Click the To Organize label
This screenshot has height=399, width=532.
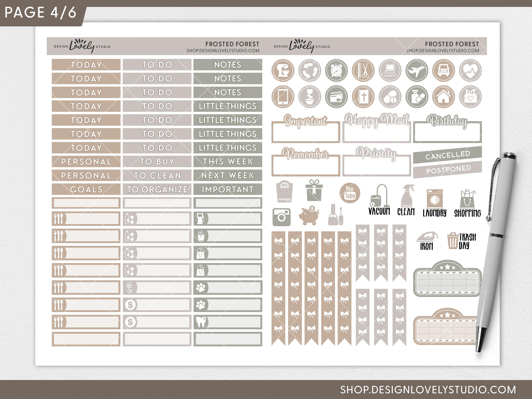[x=157, y=189]
